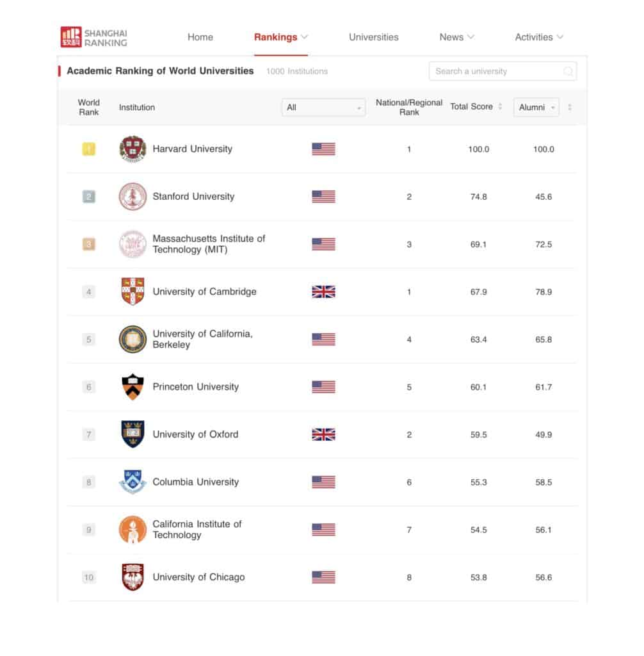This screenshot has height=656, width=644.
Task: Select the Home menu item
Action: 200,37
